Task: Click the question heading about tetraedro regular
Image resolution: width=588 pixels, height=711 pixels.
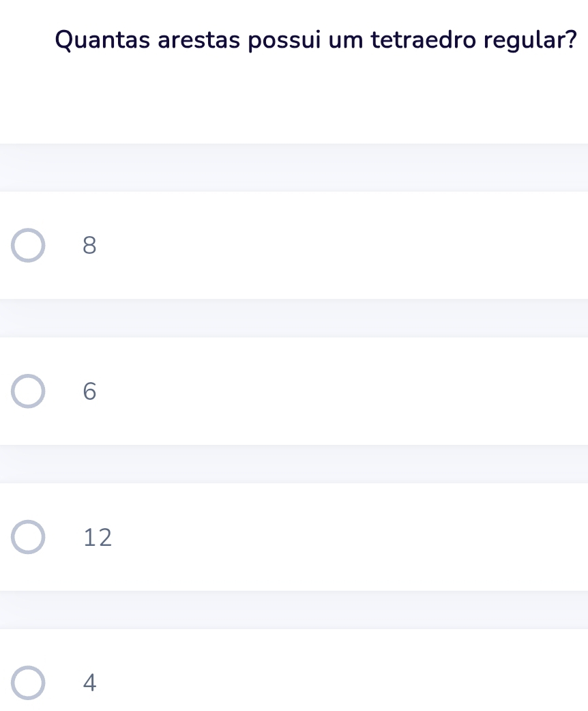Action: pos(316,40)
